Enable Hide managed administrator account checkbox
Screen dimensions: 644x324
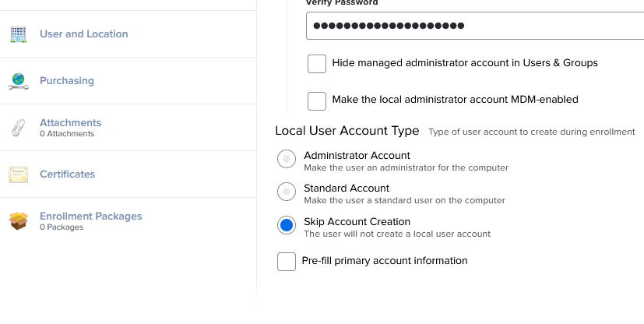[x=317, y=64]
